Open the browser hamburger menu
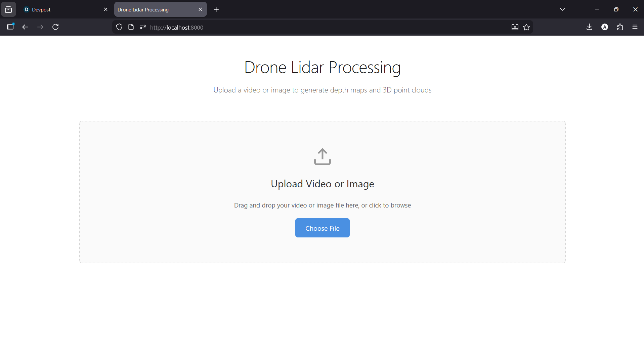644x341 pixels. [x=635, y=27]
